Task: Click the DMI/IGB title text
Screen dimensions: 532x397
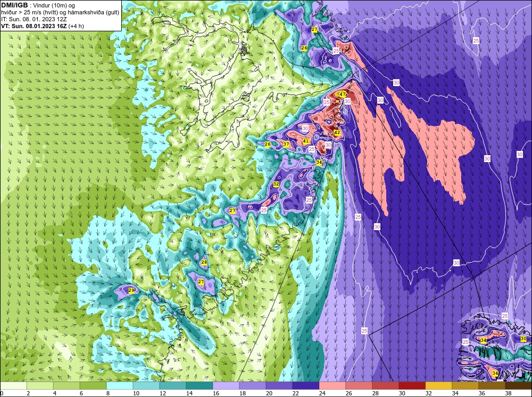Action: pyautogui.click(x=14, y=5)
